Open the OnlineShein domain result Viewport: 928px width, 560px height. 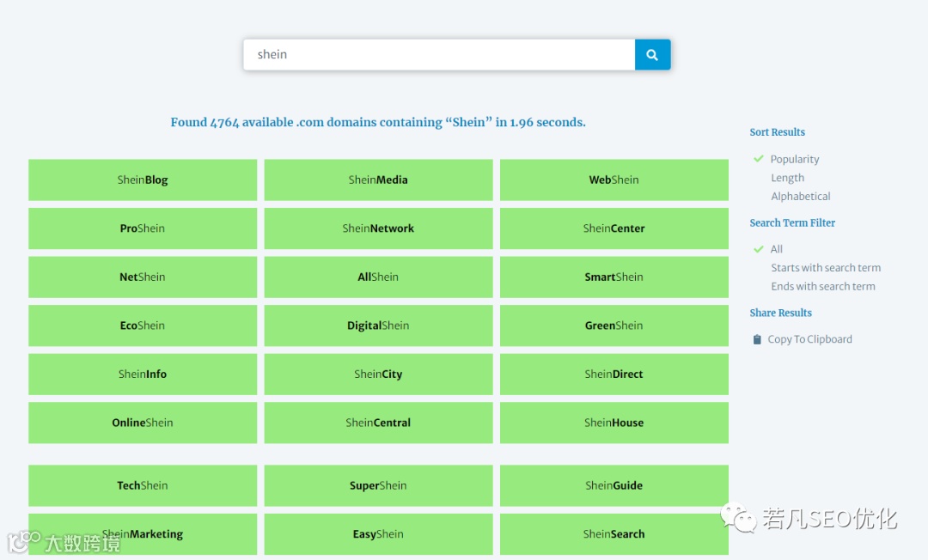pos(143,423)
